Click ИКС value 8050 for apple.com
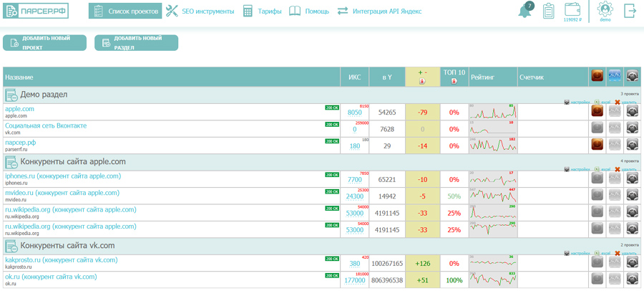Viewport: 644px width, 291px height. pos(354,113)
